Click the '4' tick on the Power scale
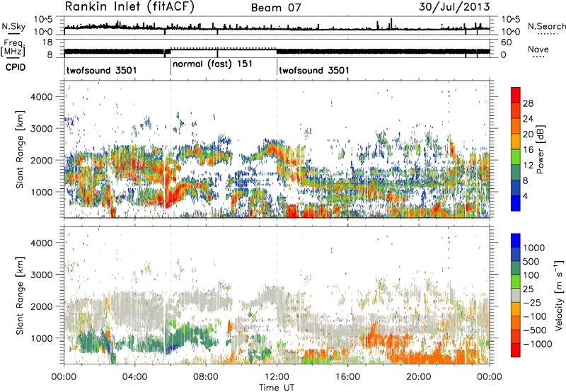The image size is (566, 392). click(525, 197)
